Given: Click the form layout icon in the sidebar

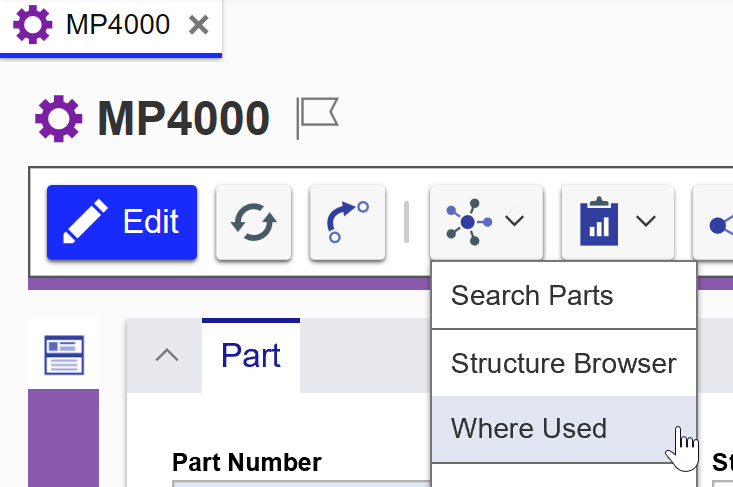Looking at the screenshot, I should coord(64,355).
